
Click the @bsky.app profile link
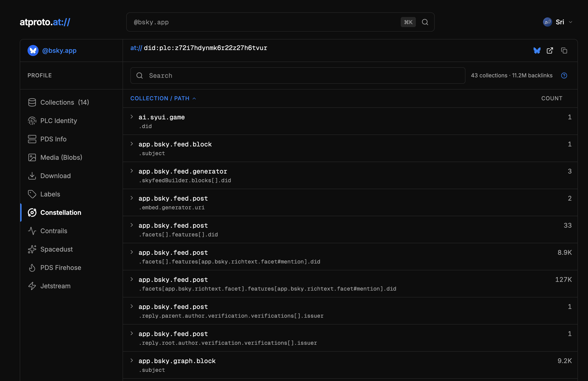pos(59,50)
